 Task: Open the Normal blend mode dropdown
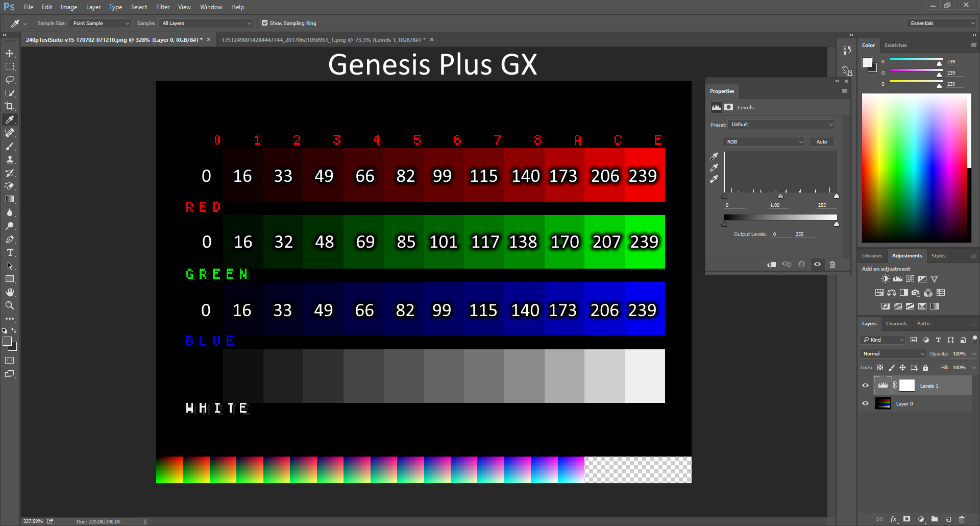pos(893,354)
